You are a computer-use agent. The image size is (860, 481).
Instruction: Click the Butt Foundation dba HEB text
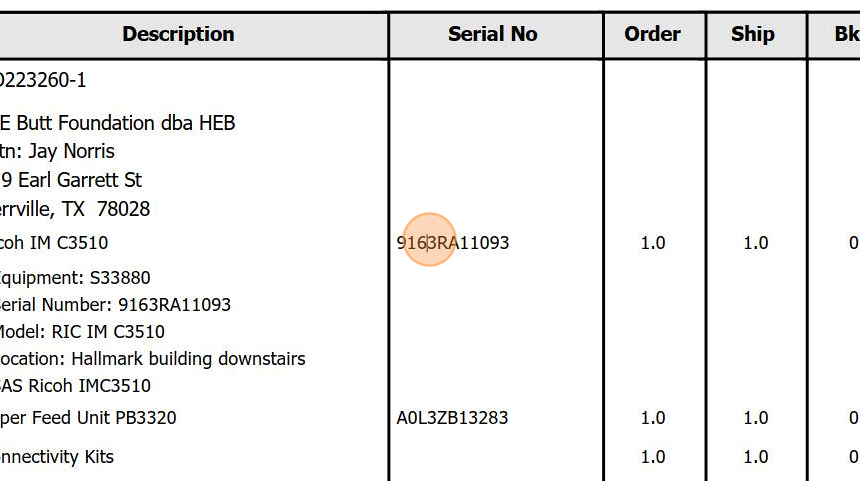126,123
